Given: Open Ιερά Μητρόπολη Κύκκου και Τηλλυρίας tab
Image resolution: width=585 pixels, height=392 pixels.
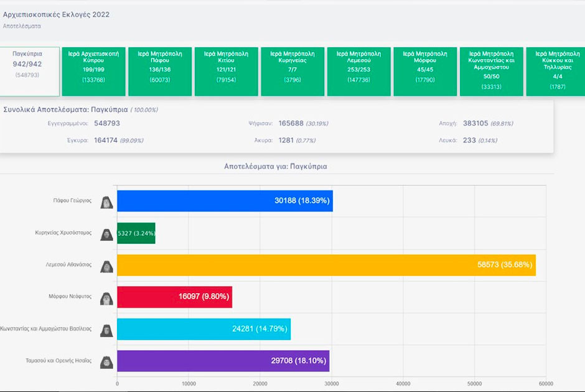Looking at the screenshot, I should point(556,71).
